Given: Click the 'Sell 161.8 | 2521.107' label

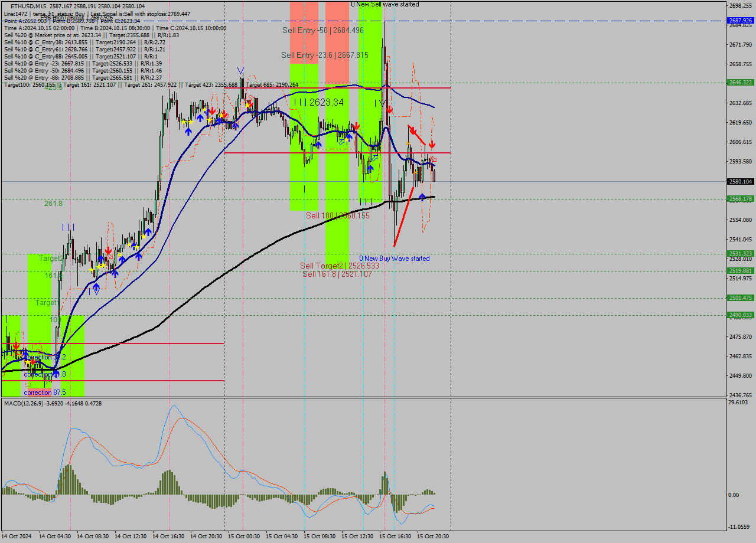Looking at the screenshot, I should pos(337,274).
